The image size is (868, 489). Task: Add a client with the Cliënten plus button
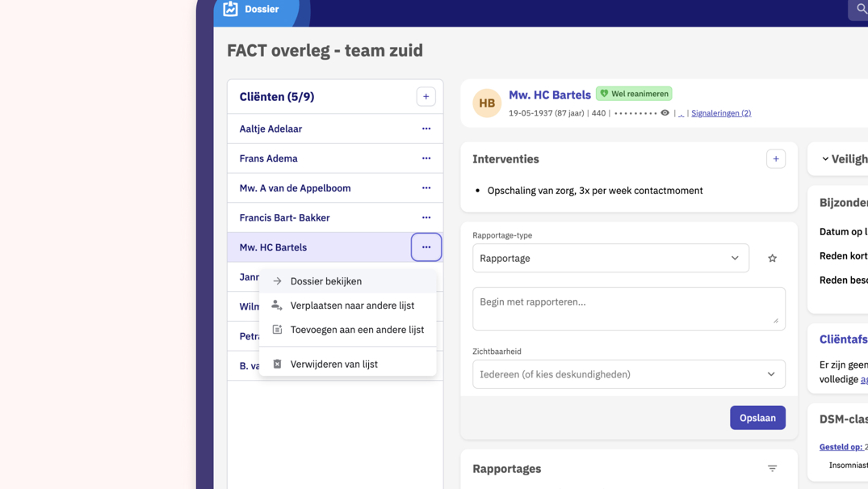(x=426, y=97)
